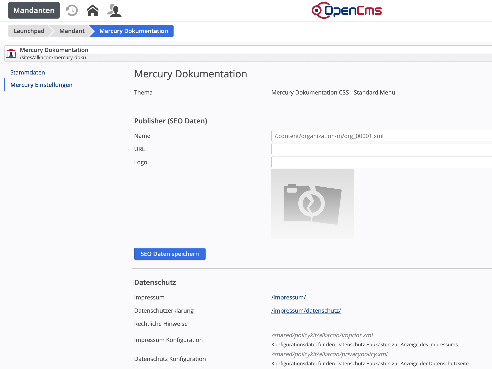The width and height of the screenshot is (492, 369).
Task: Click the OpenCms logo
Action: click(347, 10)
